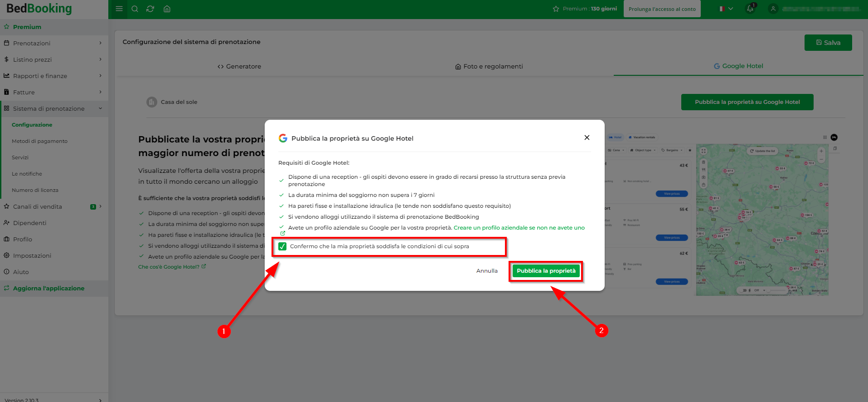Open Numero di licenza submenu item
Viewport: 868px width, 402px height.
(x=35, y=190)
